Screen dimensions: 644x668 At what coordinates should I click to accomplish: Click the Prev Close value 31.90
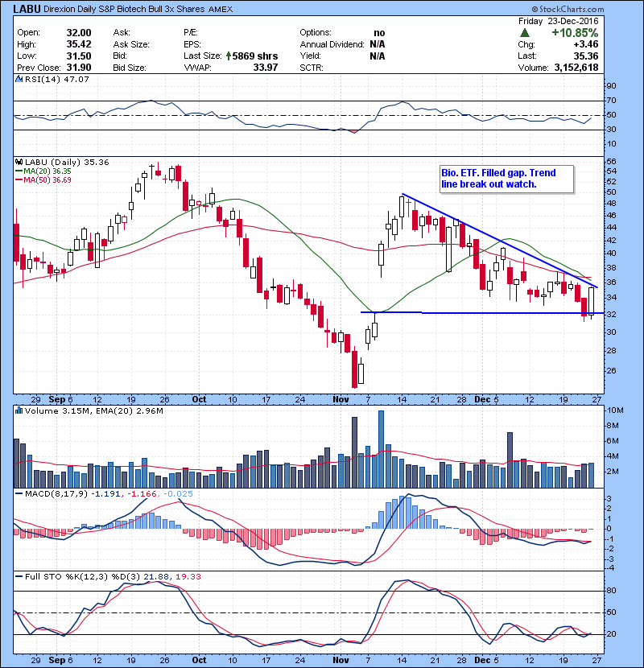pyautogui.click(x=79, y=68)
